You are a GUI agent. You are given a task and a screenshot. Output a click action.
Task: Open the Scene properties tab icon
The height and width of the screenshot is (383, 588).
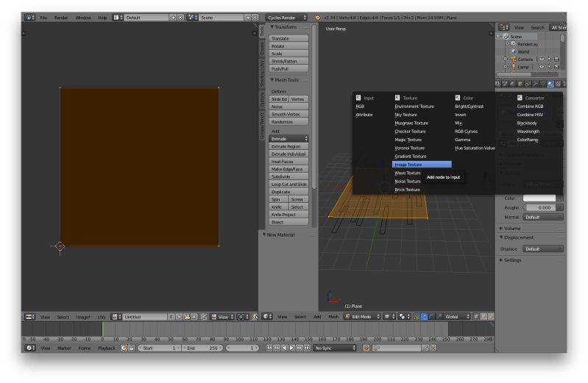(x=506, y=84)
